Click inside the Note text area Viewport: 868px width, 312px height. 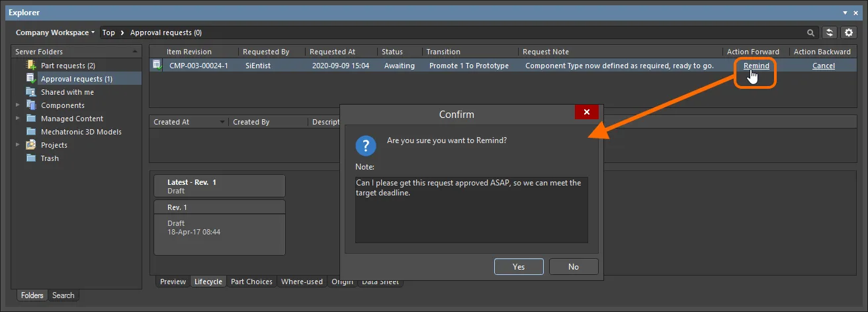coord(472,210)
